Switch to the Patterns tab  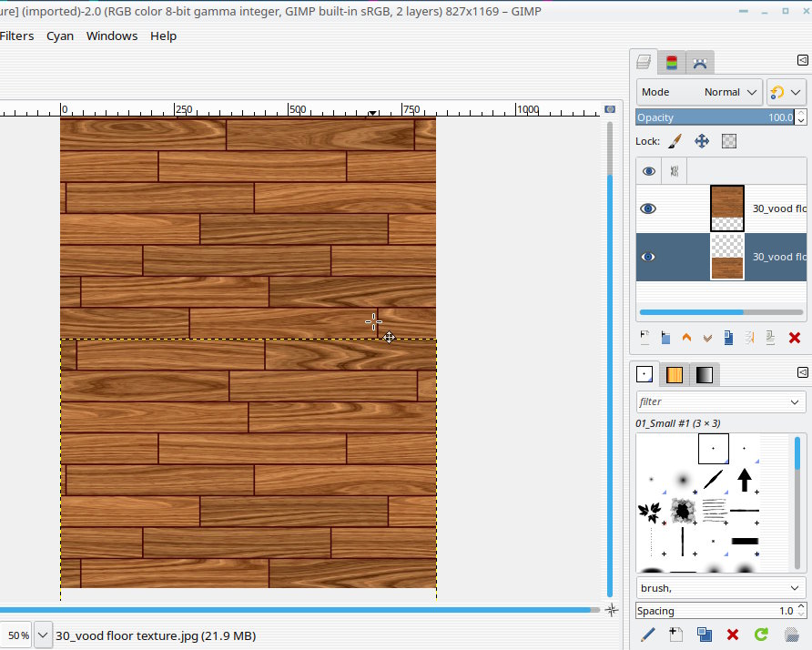click(x=675, y=374)
